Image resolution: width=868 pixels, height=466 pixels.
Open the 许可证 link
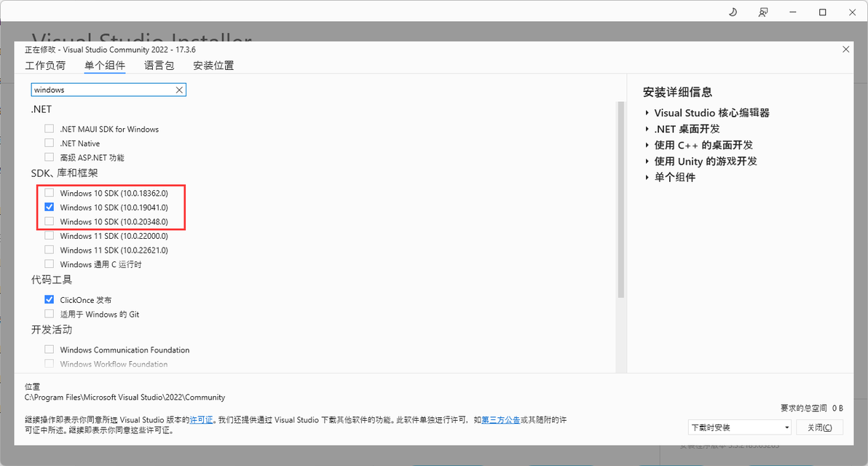click(202, 420)
